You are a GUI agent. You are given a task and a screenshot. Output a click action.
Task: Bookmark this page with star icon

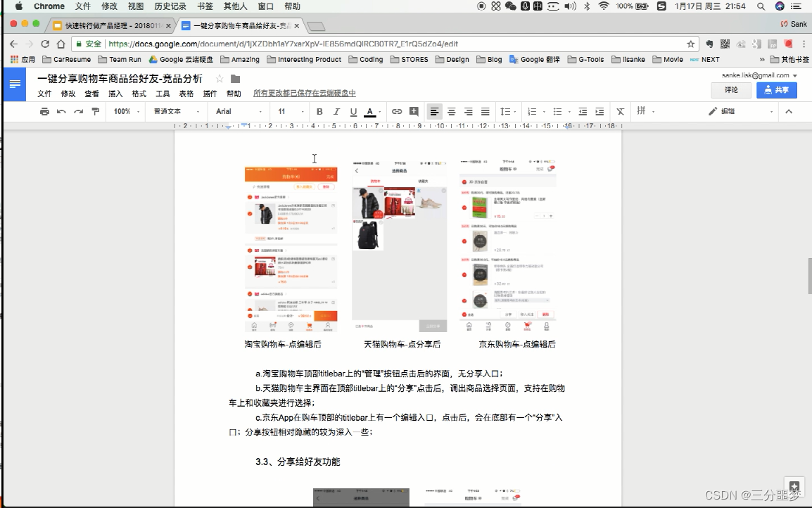point(690,44)
